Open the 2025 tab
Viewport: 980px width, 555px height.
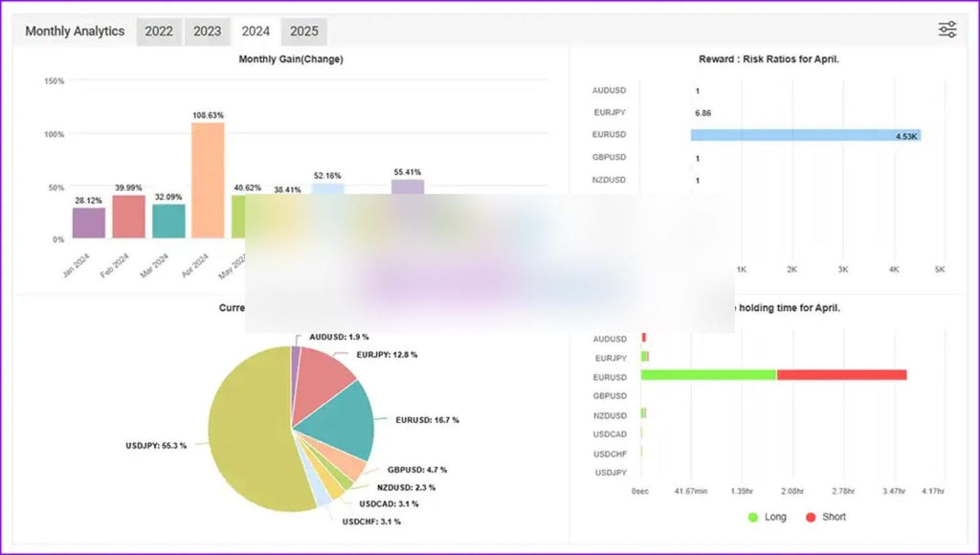[x=304, y=32]
